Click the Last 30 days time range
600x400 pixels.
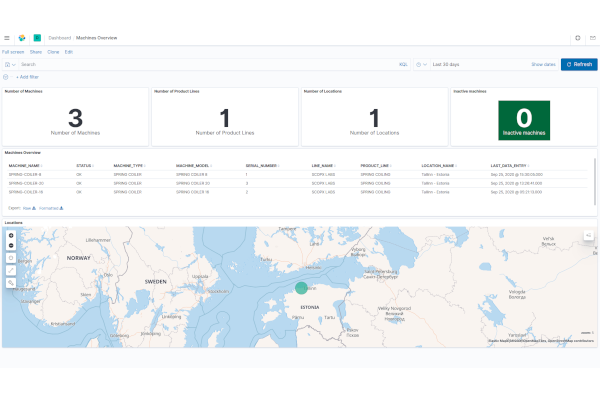[x=446, y=65]
